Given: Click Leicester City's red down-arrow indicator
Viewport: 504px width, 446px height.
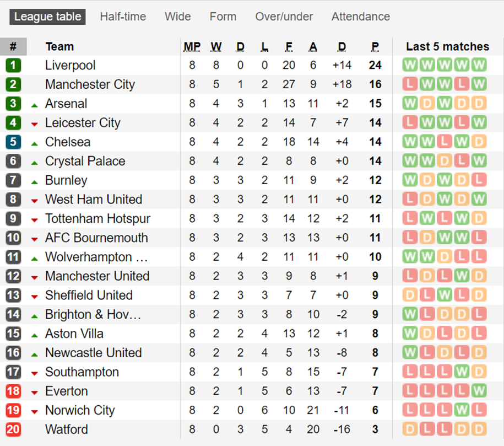Looking at the screenshot, I should click(x=34, y=124).
